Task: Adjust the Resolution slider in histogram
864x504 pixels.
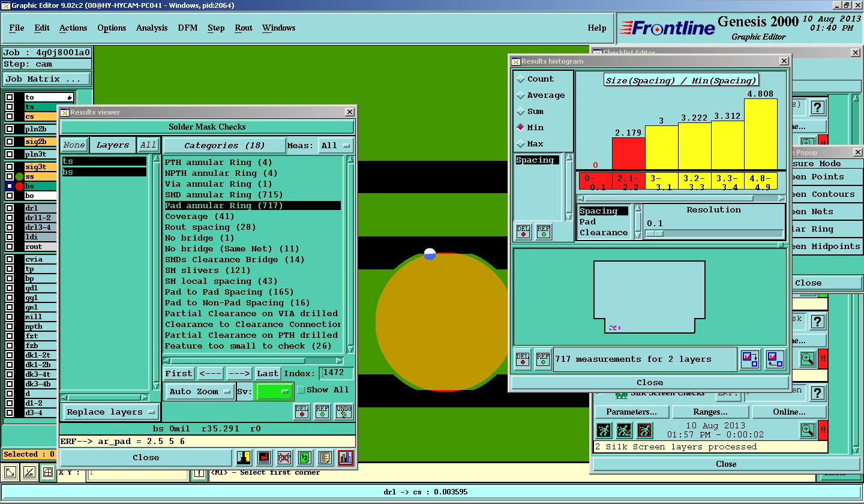Action: [x=654, y=234]
